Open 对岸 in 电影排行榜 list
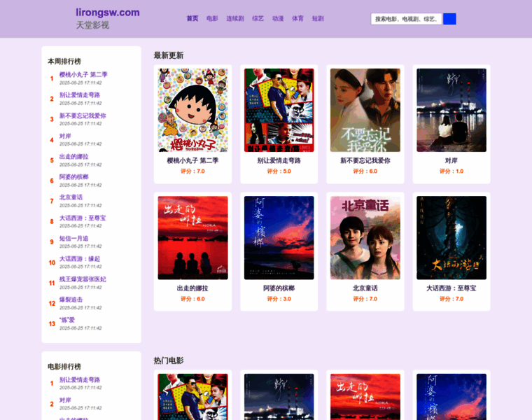532x420 pixels. [x=65, y=400]
